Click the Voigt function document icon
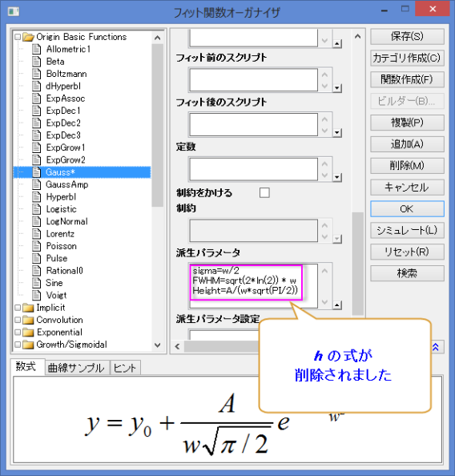This screenshot has width=455, height=476. click(x=36, y=295)
